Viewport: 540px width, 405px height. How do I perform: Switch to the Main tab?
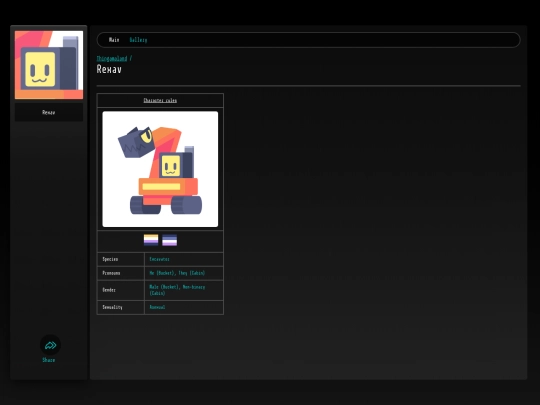point(114,40)
